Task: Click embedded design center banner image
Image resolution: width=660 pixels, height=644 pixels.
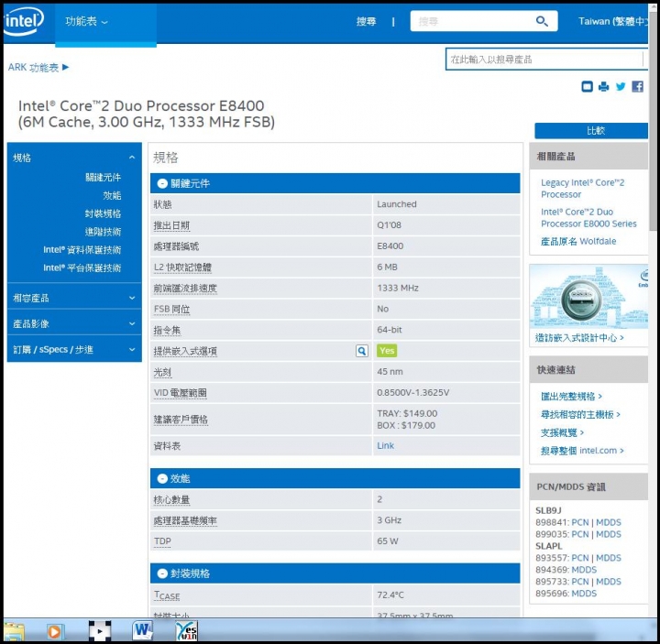Action: (588, 297)
